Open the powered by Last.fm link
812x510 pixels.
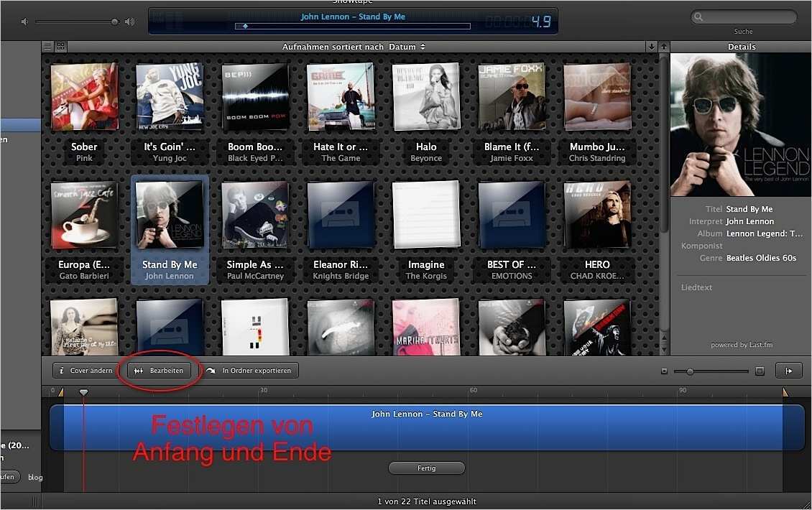click(x=742, y=345)
